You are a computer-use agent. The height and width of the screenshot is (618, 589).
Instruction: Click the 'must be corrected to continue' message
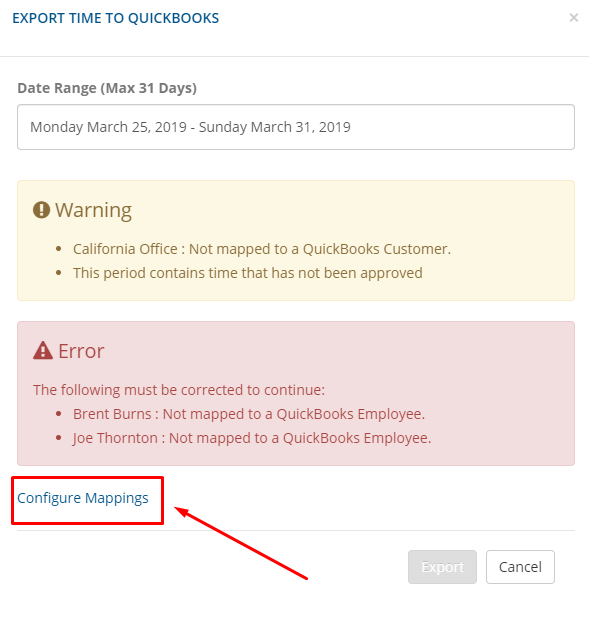(179, 390)
